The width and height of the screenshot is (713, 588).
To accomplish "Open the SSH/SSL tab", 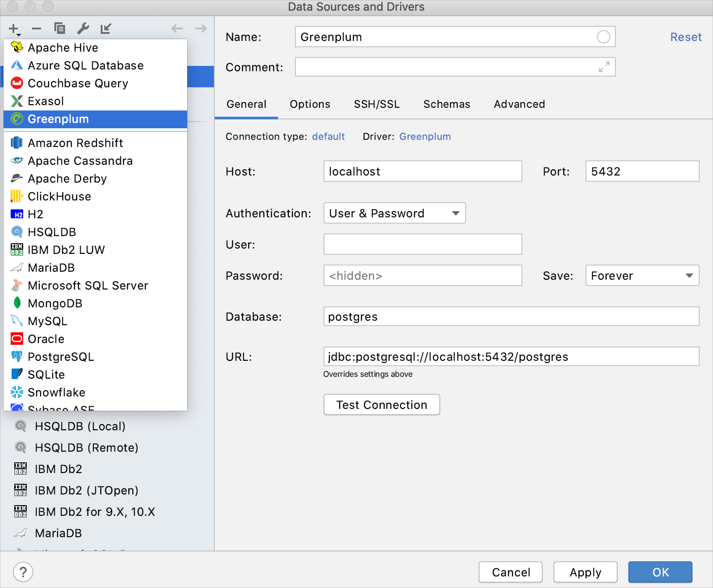I will tap(377, 104).
